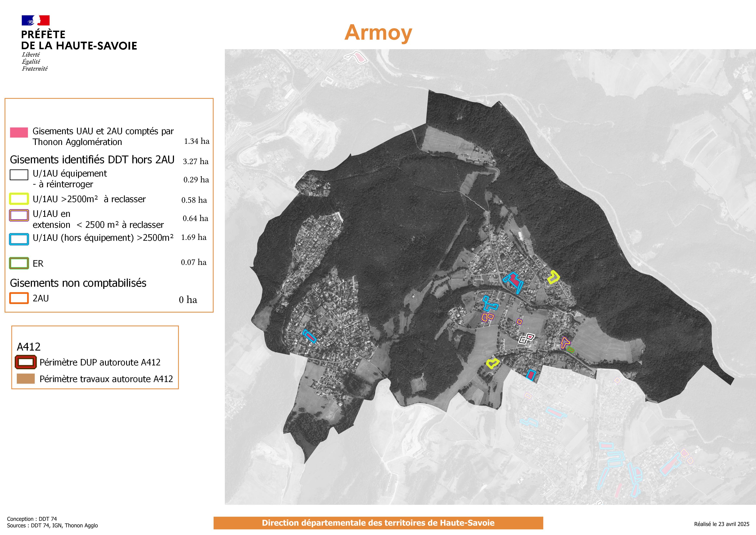The width and height of the screenshot is (756, 535).
Task: Click the Périmètre DUP autoroute A412 symbol
Action: click(25, 362)
